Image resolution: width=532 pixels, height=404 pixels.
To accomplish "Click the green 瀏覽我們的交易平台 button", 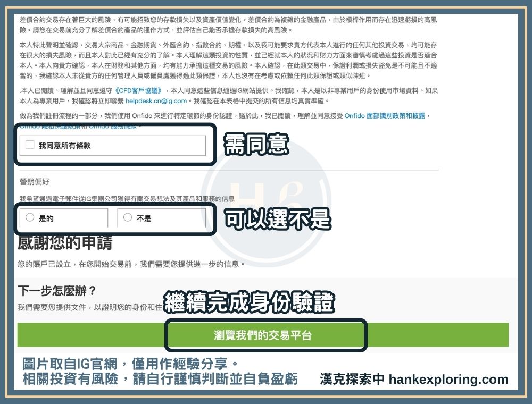I will [x=263, y=335].
